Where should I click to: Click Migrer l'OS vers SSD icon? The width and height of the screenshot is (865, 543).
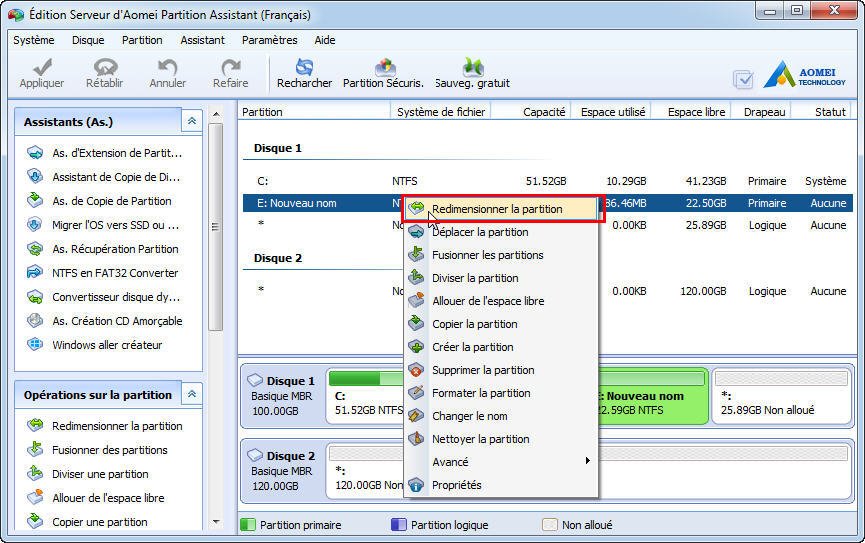click(35, 225)
